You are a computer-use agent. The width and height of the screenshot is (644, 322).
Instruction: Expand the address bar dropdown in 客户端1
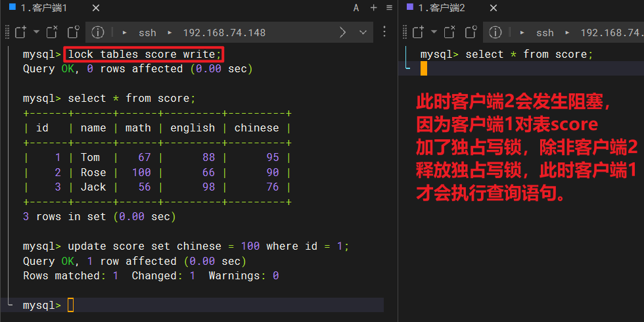363,32
